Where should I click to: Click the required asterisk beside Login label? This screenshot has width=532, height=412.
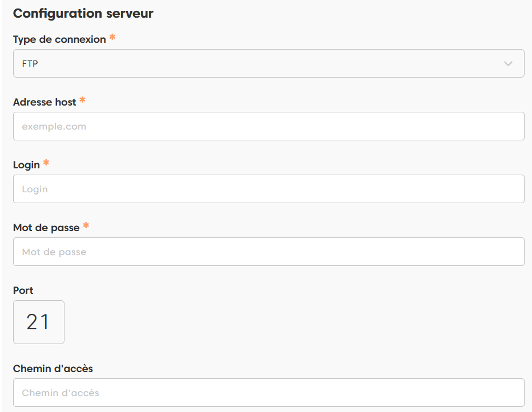46,163
